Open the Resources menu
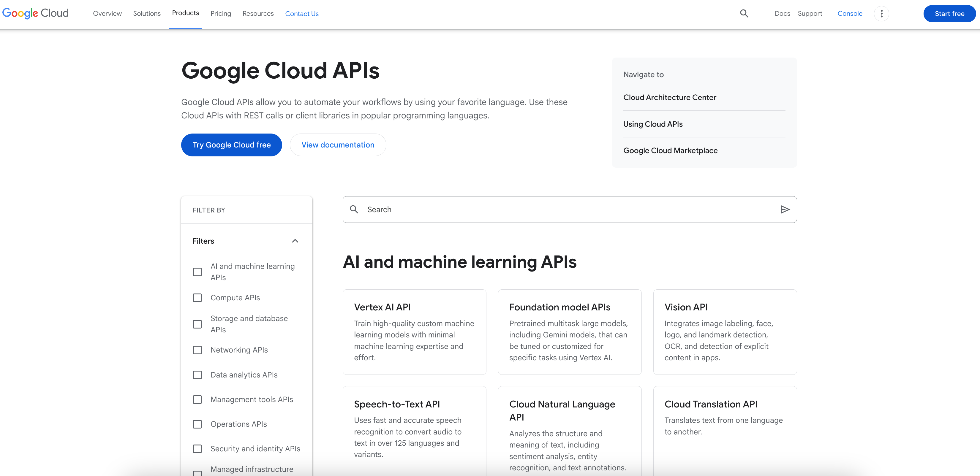 click(x=258, y=14)
